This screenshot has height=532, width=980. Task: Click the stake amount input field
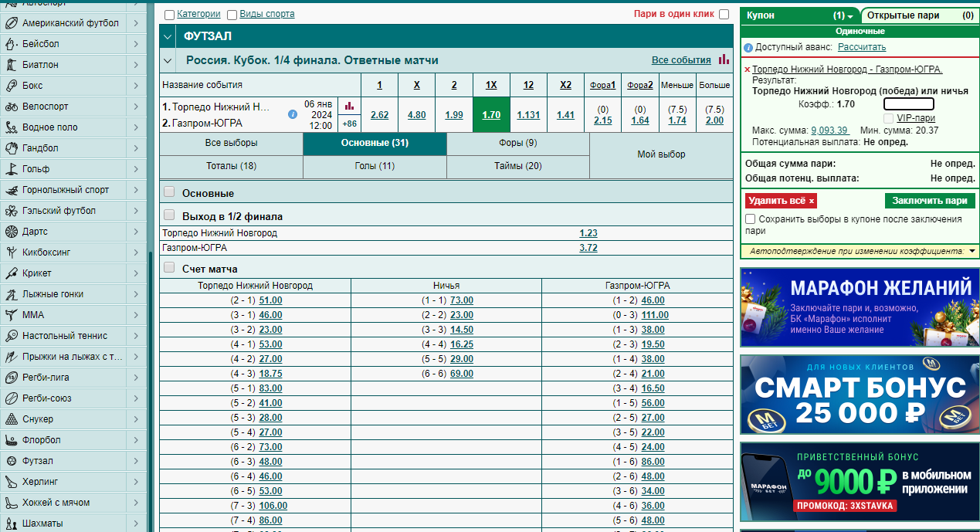click(908, 103)
